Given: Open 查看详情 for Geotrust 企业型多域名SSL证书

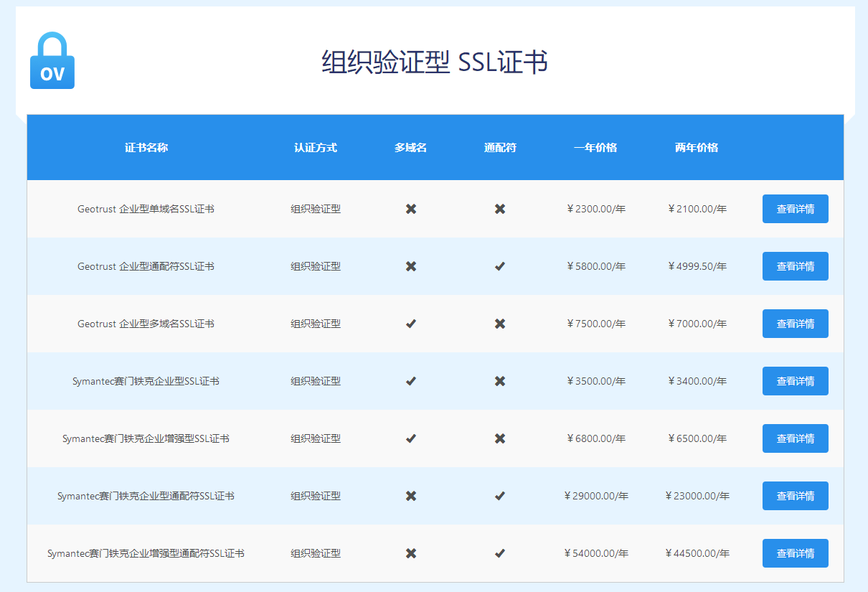Looking at the screenshot, I should 796,324.
